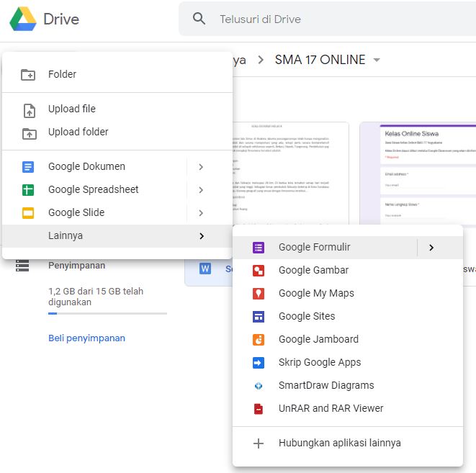Click the Google Drive logo icon
The width and height of the screenshot is (476, 473).
(x=23, y=19)
